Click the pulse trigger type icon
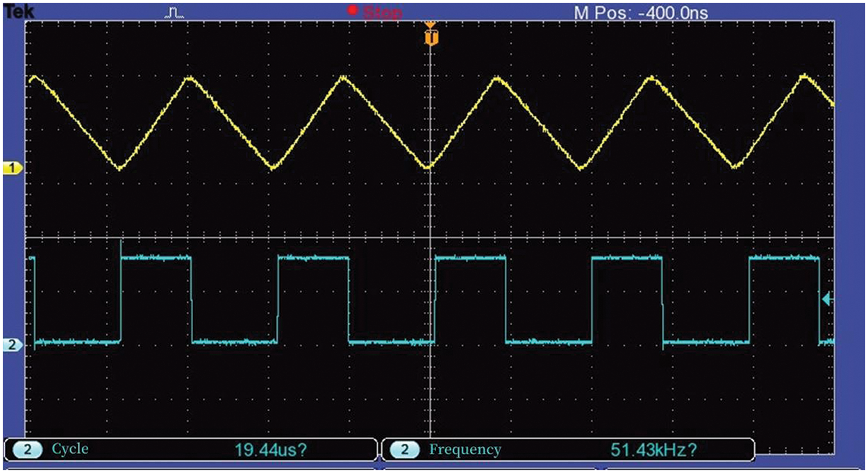The width and height of the screenshot is (868, 473). pyautogui.click(x=174, y=13)
